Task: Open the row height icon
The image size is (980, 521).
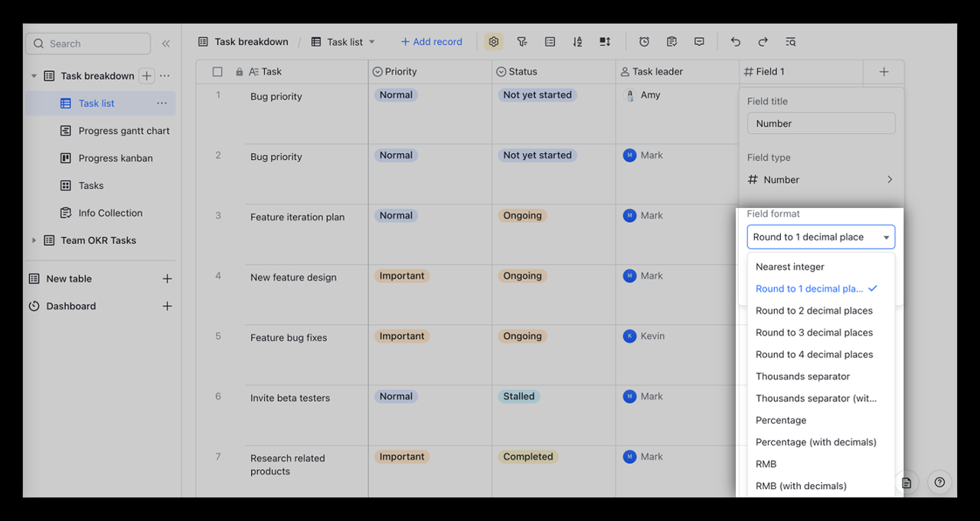Action: [x=605, y=42]
